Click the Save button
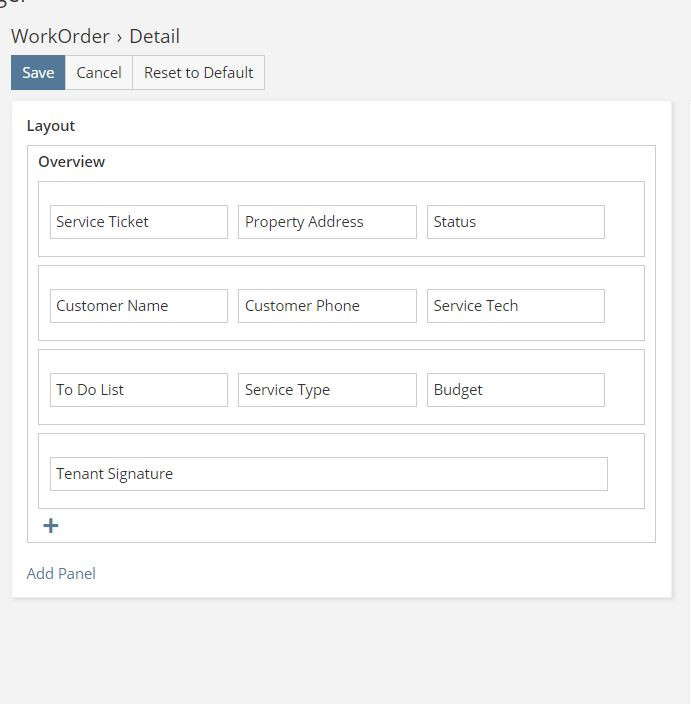 [38, 73]
